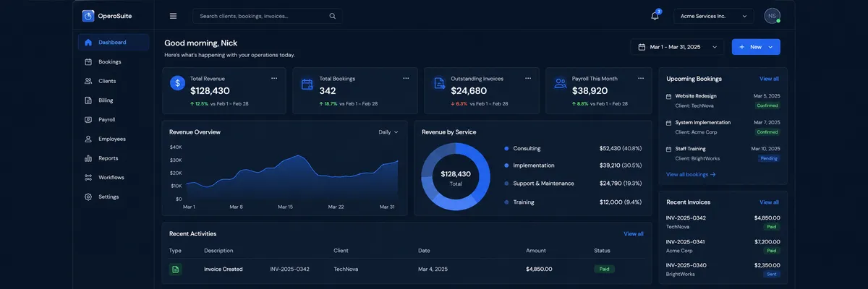
Task: Click the Staff Training booking calendar icon
Action: (x=669, y=149)
